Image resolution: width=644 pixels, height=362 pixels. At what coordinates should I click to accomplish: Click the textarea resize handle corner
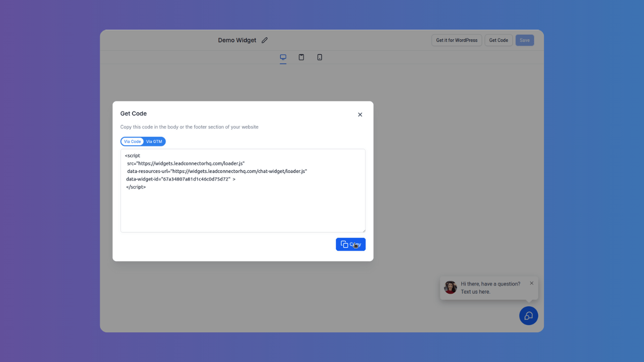[x=363, y=230]
